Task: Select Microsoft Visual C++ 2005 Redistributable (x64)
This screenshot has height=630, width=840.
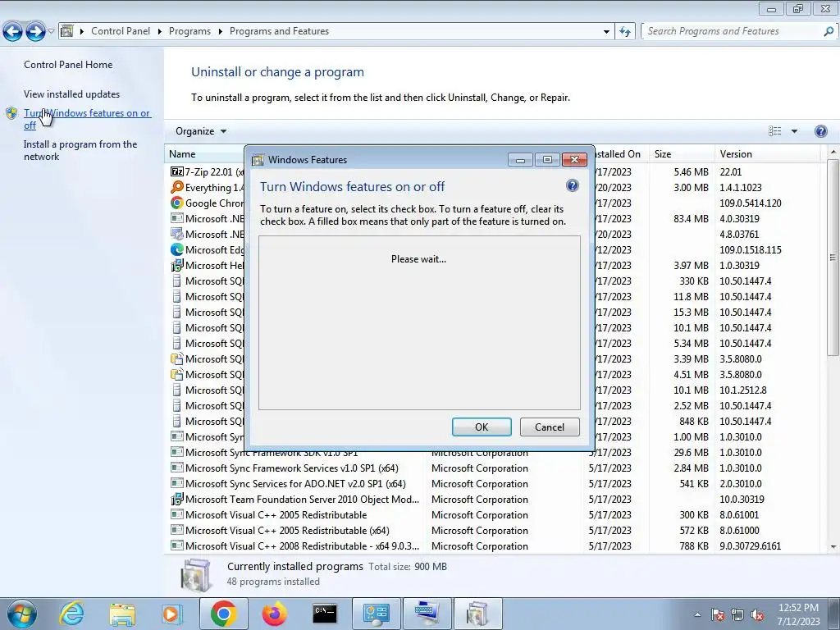Action: pyautogui.click(x=287, y=531)
